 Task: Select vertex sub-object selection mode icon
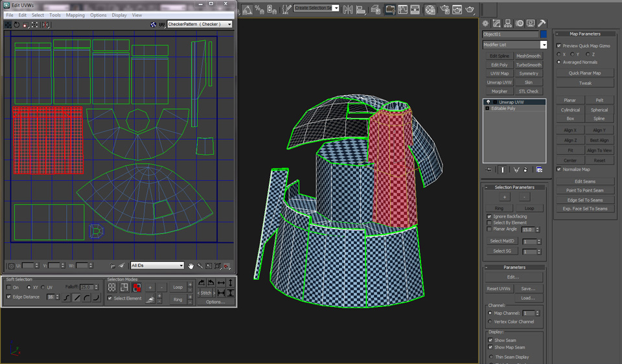point(112,287)
